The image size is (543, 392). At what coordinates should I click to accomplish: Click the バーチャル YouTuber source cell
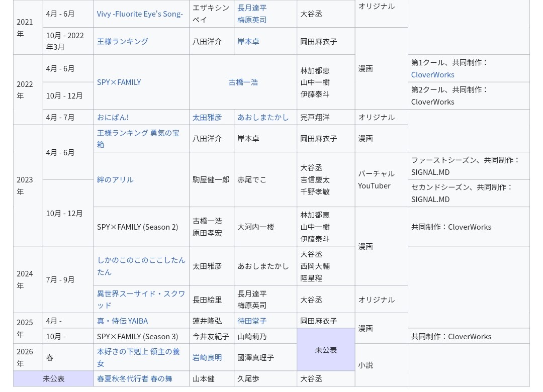pyautogui.click(x=381, y=179)
